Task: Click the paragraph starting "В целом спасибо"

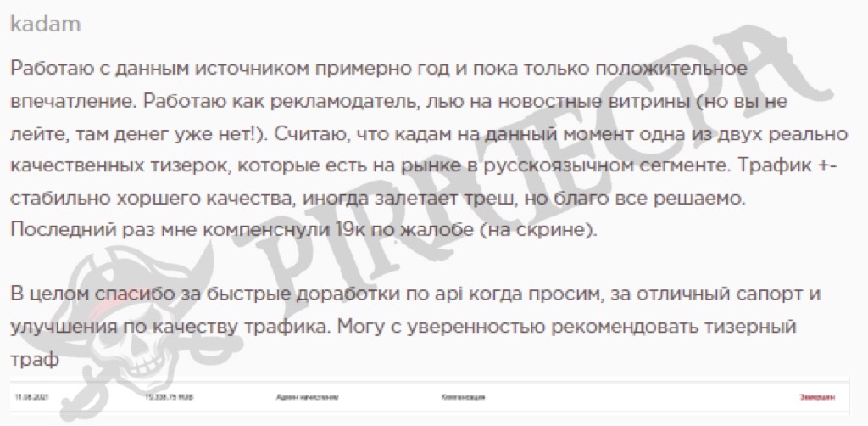Action: coord(415,327)
